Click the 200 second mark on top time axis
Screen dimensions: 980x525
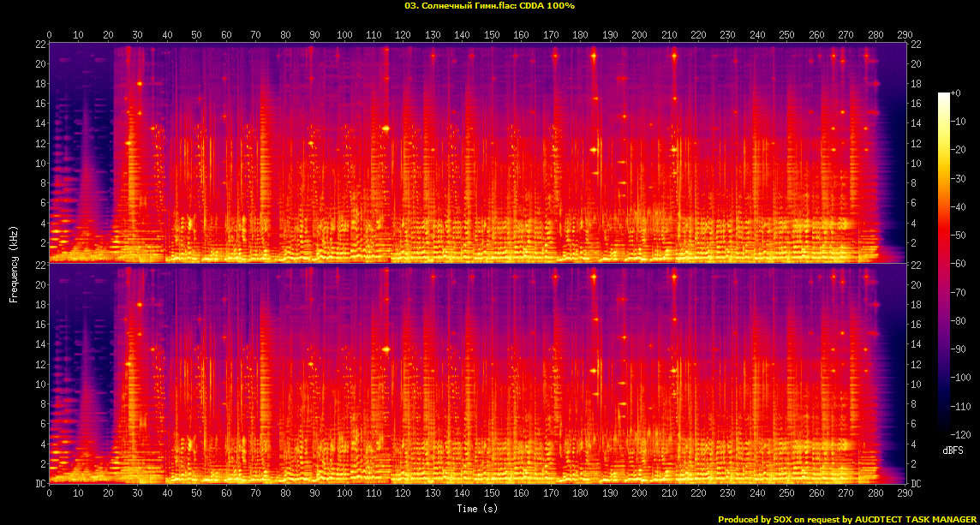pyautogui.click(x=639, y=35)
